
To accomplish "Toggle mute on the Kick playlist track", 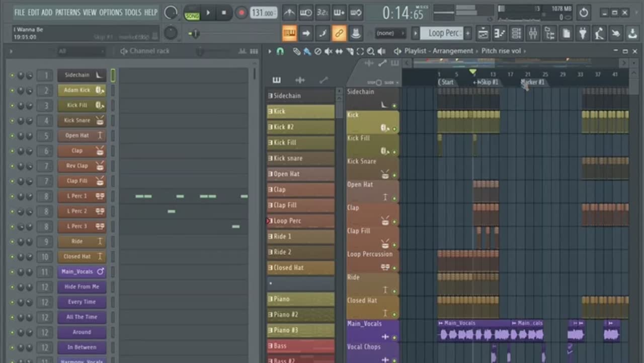I will (394, 129).
